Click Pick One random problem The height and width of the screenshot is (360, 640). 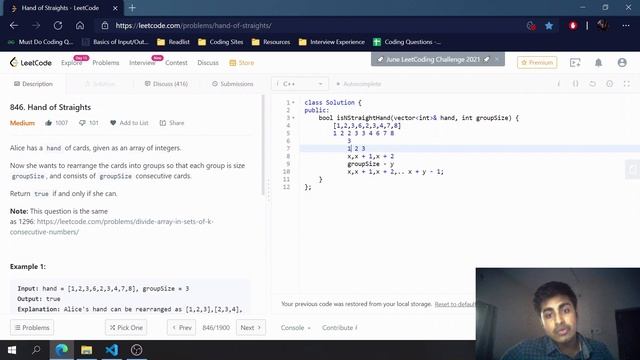126,328
